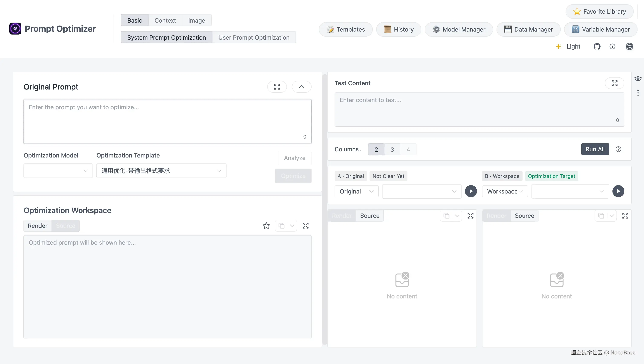Switch workspace view to Source
The height and width of the screenshot is (364, 644).
click(65, 226)
